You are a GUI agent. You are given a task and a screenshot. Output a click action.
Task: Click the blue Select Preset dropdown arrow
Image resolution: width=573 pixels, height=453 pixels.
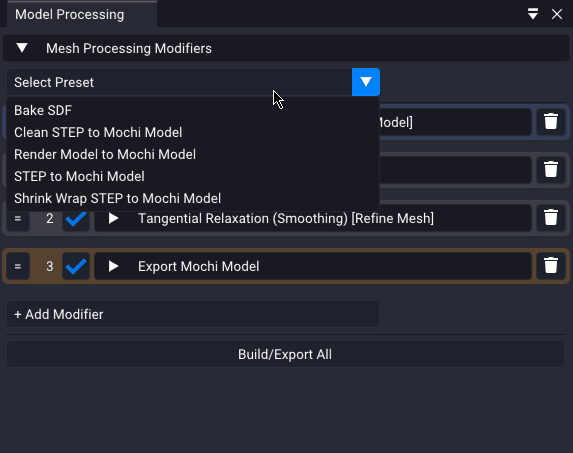(366, 82)
